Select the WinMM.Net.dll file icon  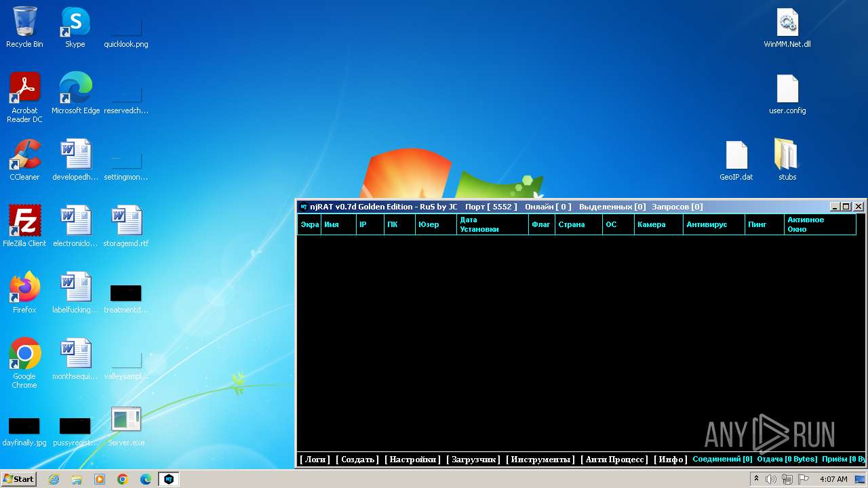(x=787, y=27)
